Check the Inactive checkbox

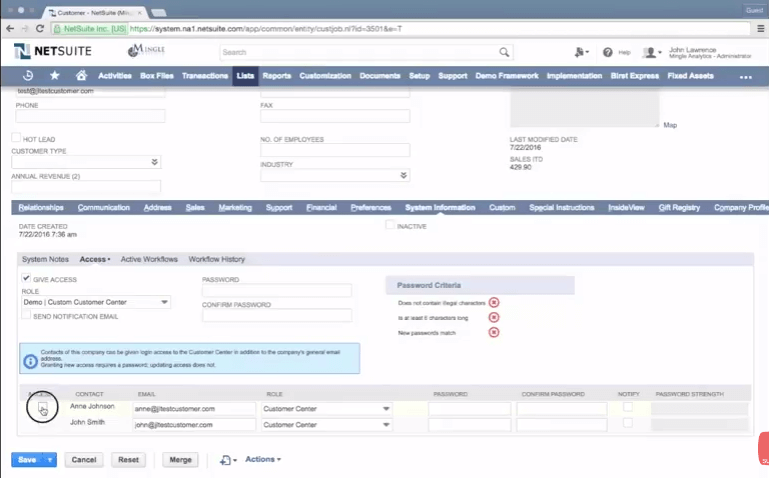point(391,226)
